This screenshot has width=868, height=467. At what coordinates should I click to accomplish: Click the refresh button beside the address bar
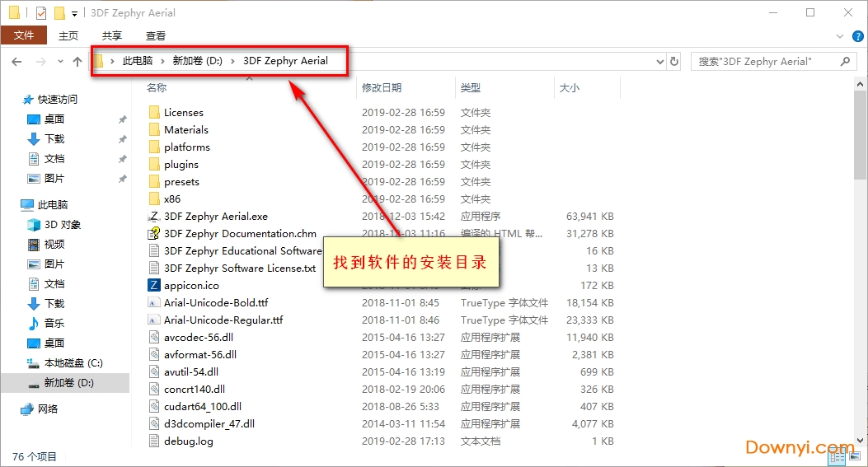(x=674, y=62)
